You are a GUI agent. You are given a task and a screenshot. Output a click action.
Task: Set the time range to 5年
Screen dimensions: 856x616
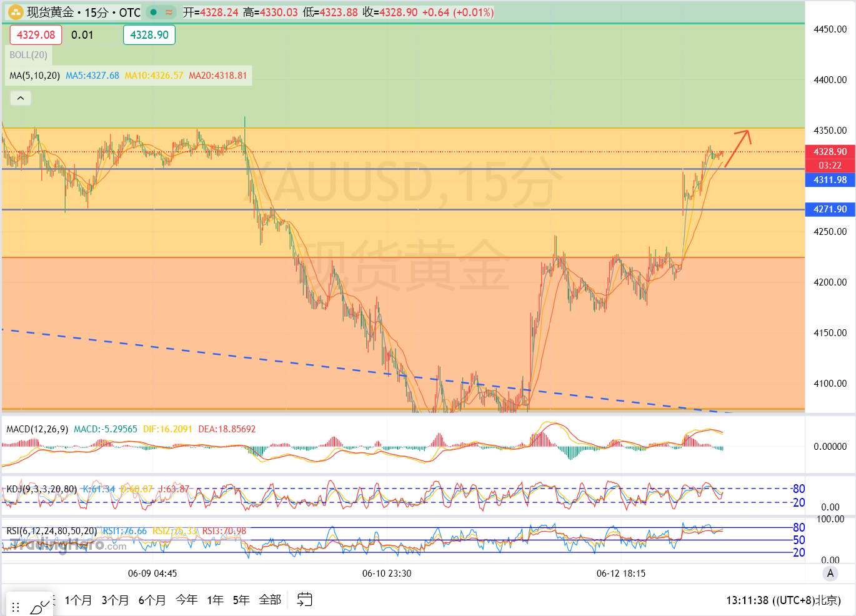[241, 600]
